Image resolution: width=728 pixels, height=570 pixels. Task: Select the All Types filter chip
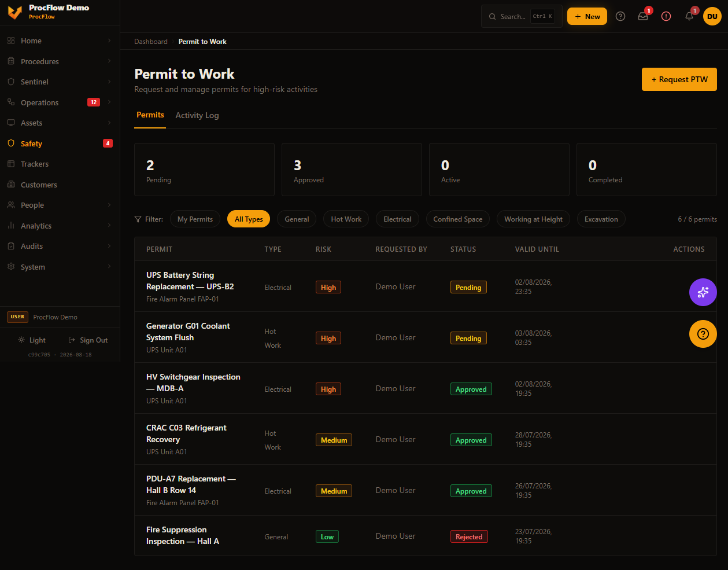coord(249,219)
